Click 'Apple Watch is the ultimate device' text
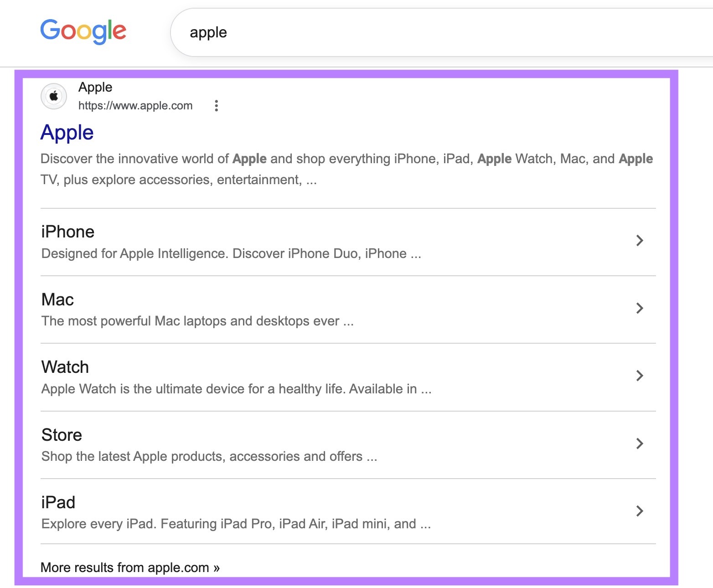Image resolution: width=713 pixels, height=588 pixels. click(x=236, y=389)
